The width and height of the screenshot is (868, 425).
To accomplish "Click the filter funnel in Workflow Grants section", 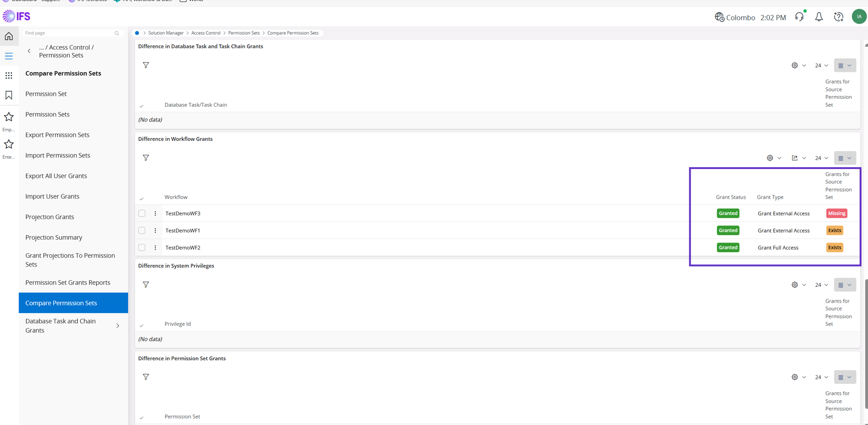I will pyautogui.click(x=146, y=158).
